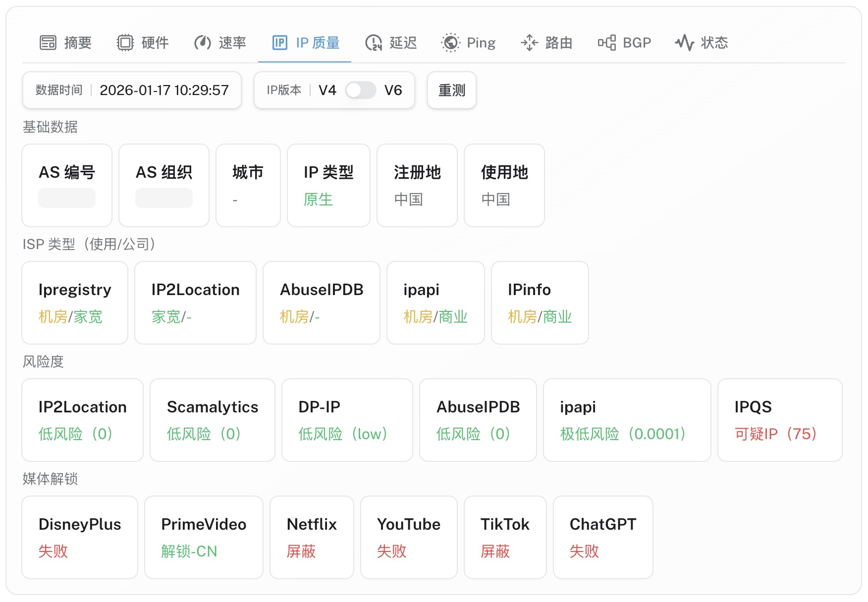Select the V6 label
Image resolution: width=868 pixels, height=602 pixels.
click(393, 91)
